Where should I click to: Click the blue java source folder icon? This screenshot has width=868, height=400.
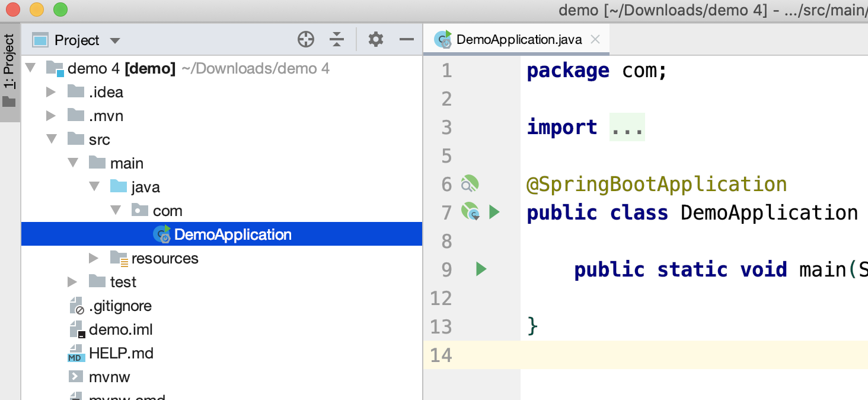pyautogui.click(x=119, y=186)
